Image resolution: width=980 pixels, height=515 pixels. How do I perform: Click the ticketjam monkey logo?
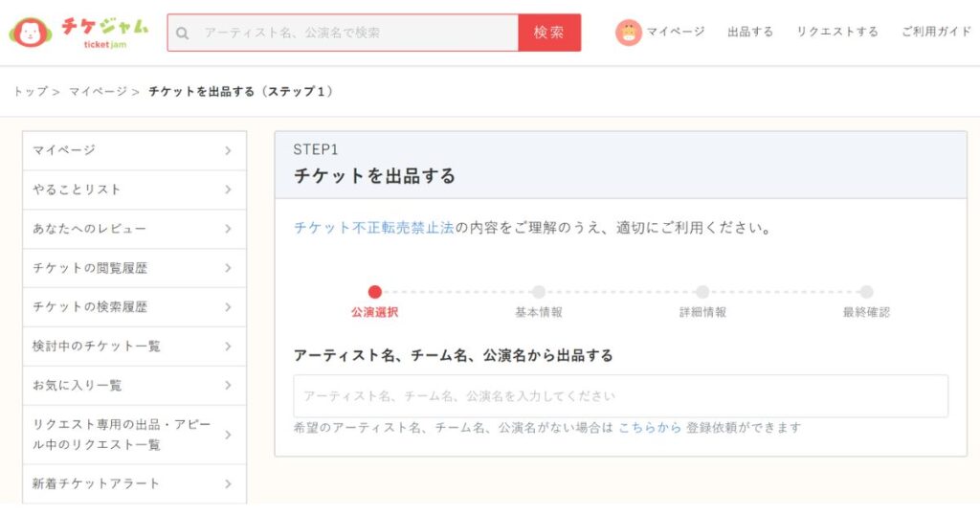30,32
